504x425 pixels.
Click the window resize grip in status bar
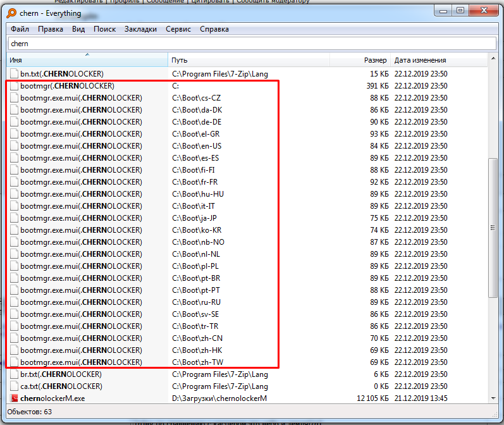click(x=495, y=414)
